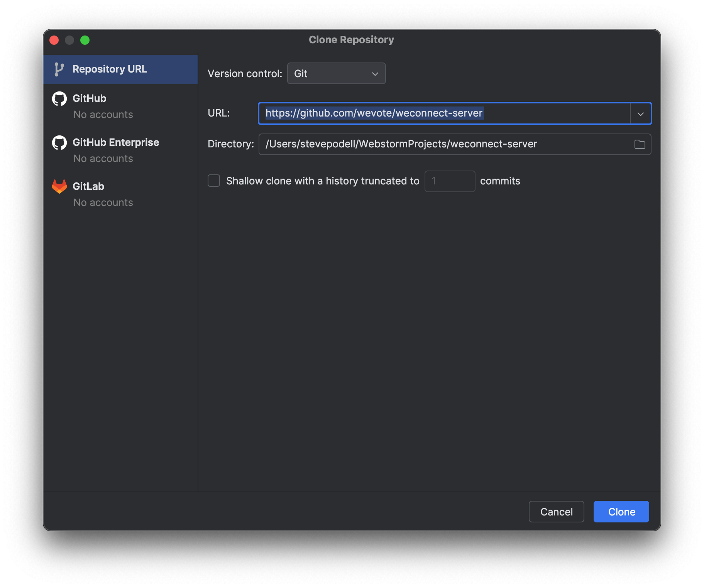Viewport: 704px width, 588px height.
Task: Click the Clone Repository title text
Action: (x=351, y=40)
